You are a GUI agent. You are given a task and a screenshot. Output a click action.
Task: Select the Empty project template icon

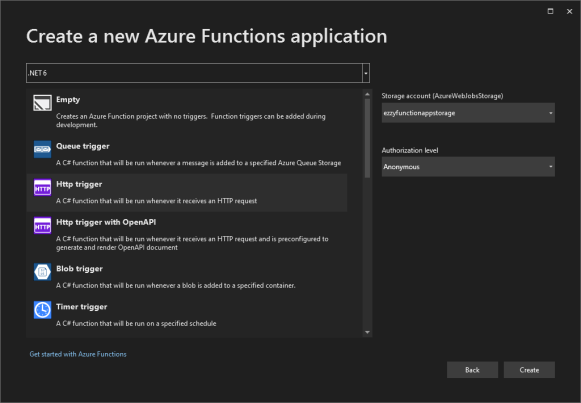[42, 103]
